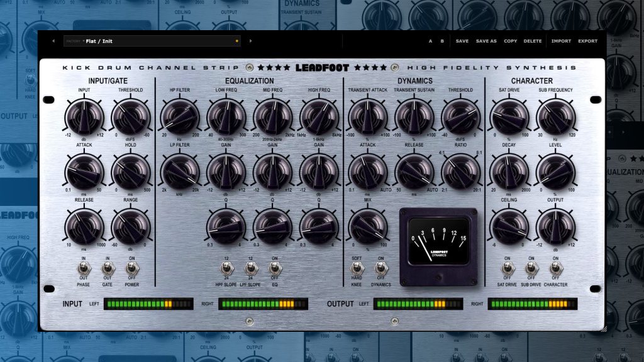Toggle the Phase IN/OUT switch
This screenshot has width=644, height=362.
click(84, 268)
